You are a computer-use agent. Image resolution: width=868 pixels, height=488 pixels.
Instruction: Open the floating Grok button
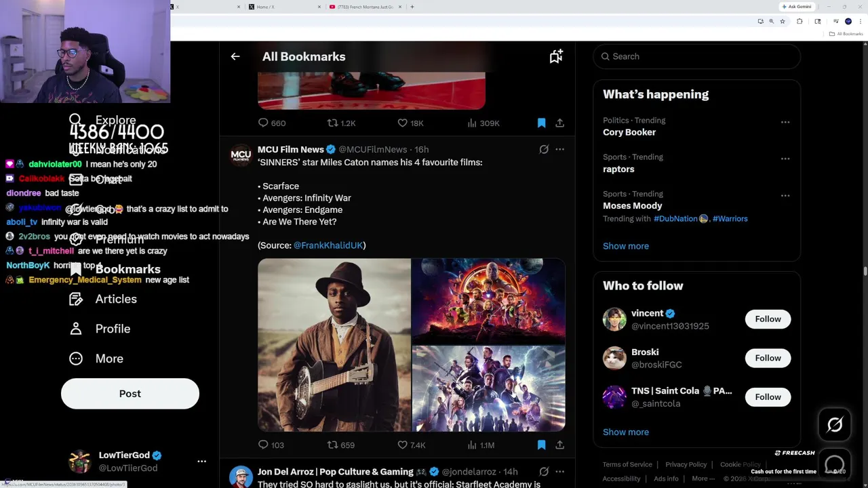pyautogui.click(x=835, y=425)
